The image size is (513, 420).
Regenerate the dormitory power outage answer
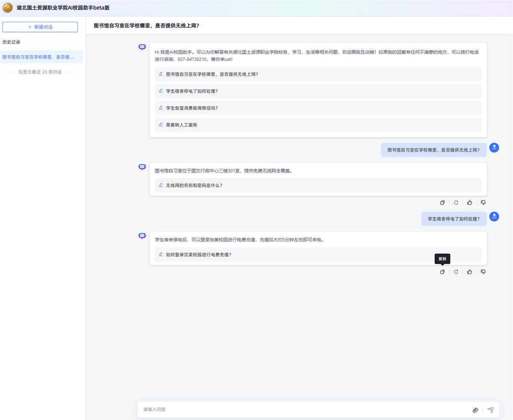[x=456, y=272]
